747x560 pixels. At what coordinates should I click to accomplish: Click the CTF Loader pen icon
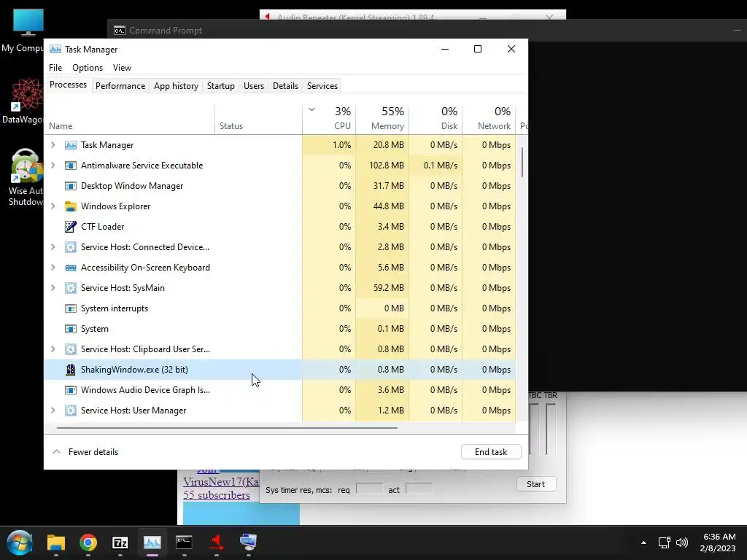[71, 227]
